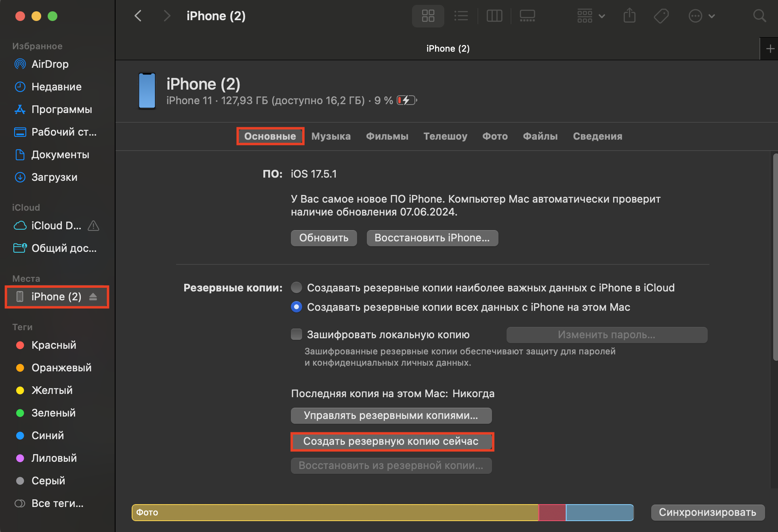Select the iPhone (2) tab title
This screenshot has width=778, height=532.
pyautogui.click(x=448, y=49)
